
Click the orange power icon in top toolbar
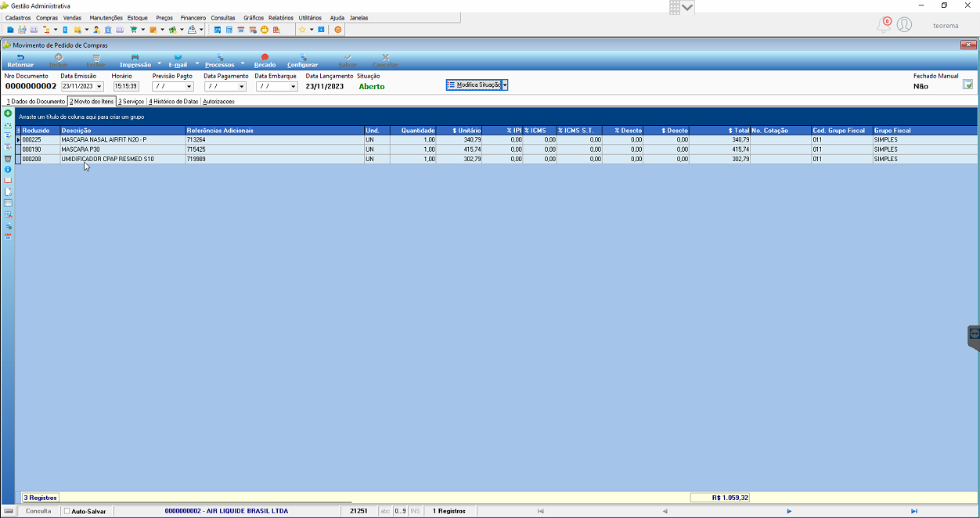pos(338,30)
